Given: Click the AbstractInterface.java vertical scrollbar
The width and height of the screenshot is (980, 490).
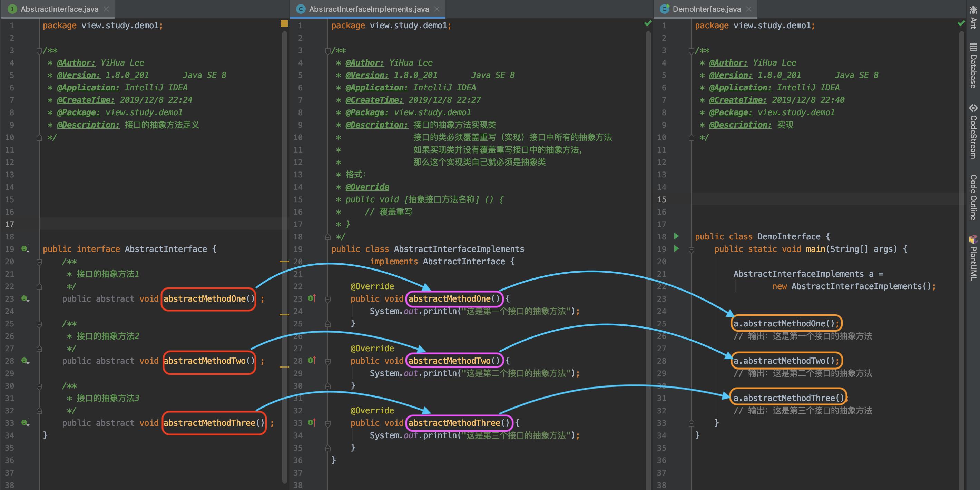Looking at the screenshot, I should [285, 257].
